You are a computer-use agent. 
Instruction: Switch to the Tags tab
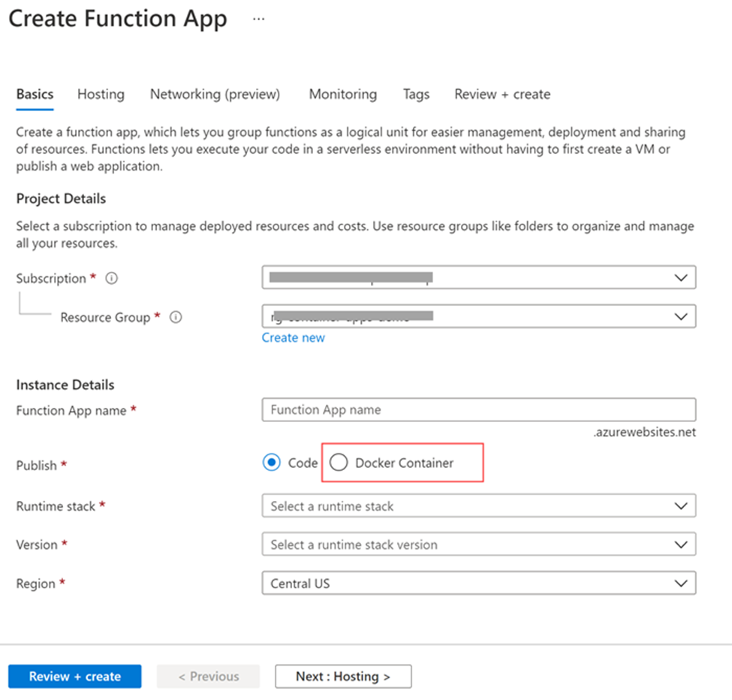click(416, 94)
